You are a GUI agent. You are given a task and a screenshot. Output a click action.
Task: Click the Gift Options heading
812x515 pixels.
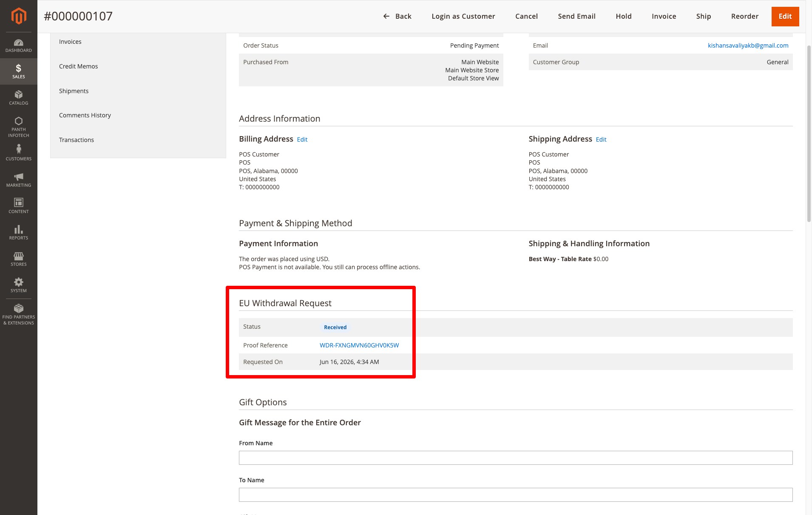point(263,402)
